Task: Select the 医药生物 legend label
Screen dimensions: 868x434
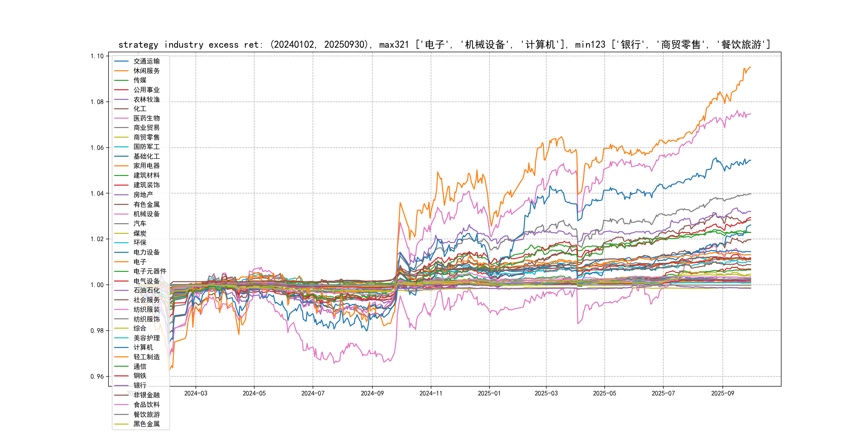Action: click(x=146, y=118)
